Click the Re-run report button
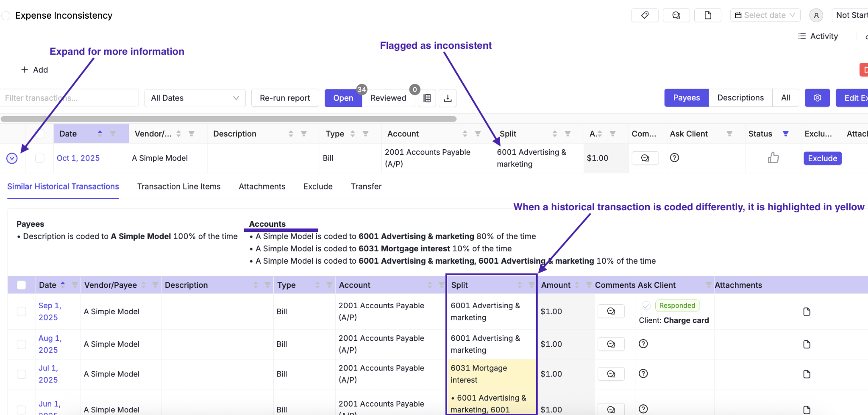 tap(285, 98)
